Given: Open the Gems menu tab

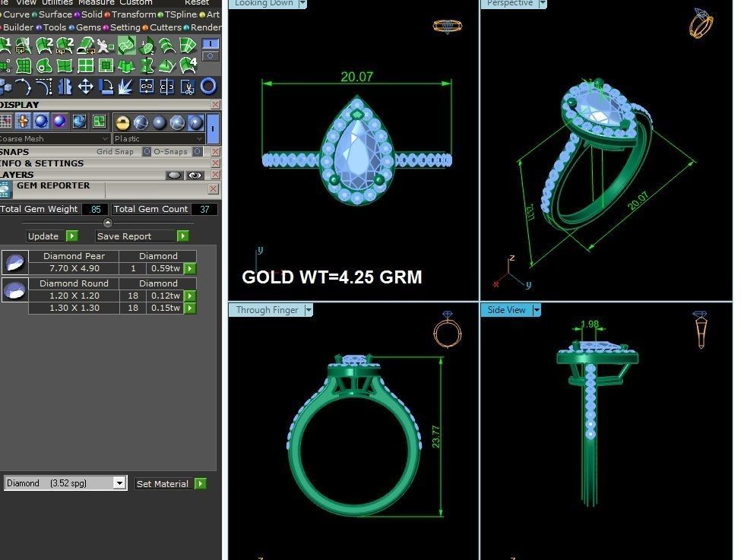Looking at the screenshot, I should (x=85, y=27).
